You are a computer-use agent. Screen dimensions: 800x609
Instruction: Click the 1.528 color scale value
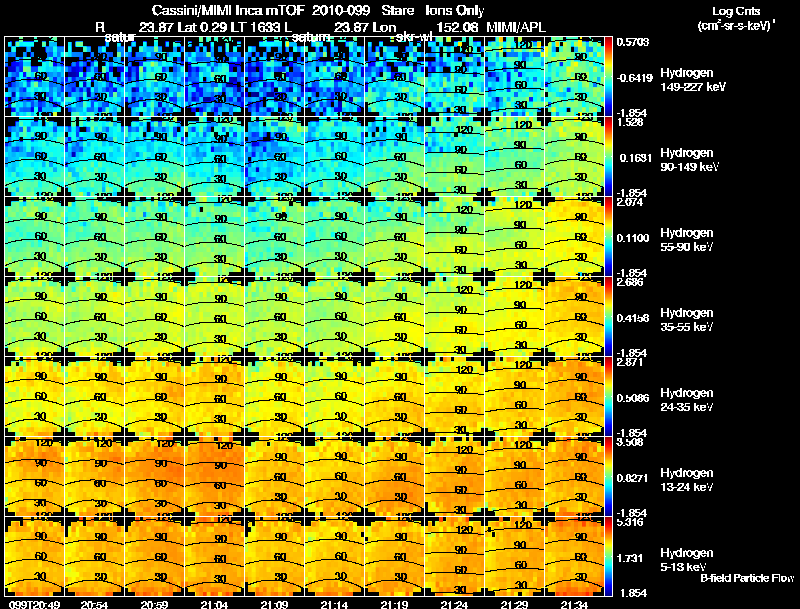(x=631, y=122)
